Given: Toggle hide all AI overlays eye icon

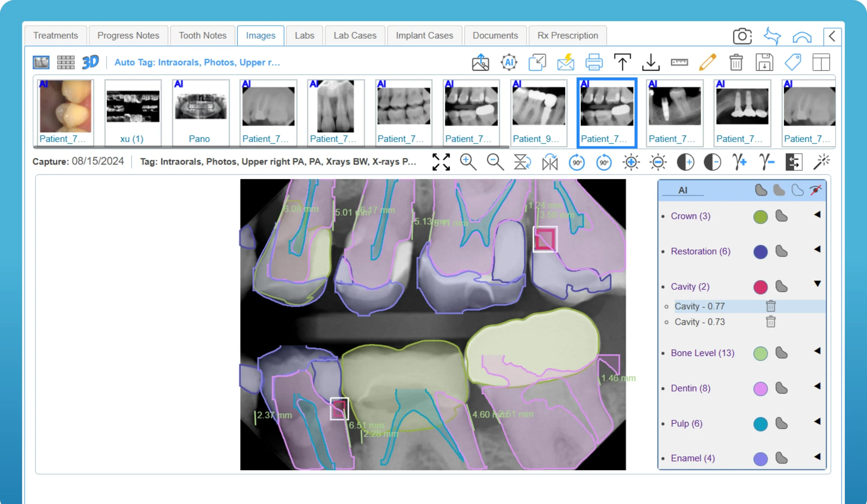Looking at the screenshot, I should [x=816, y=190].
